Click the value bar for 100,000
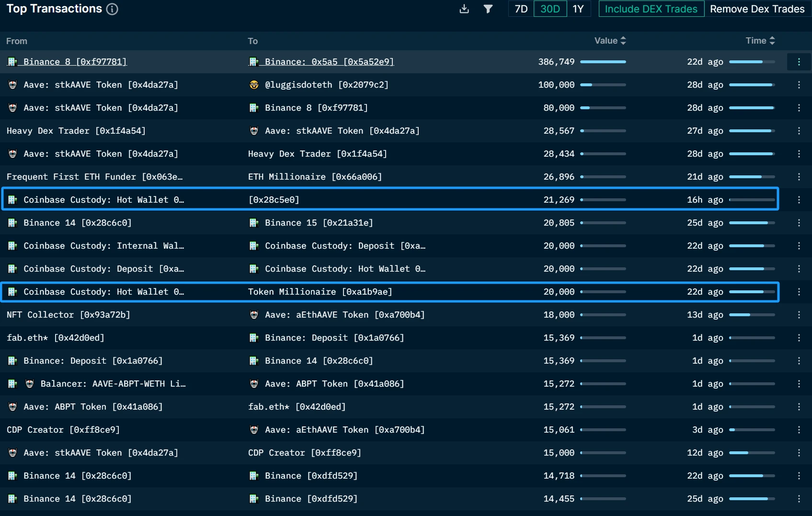 point(603,85)
